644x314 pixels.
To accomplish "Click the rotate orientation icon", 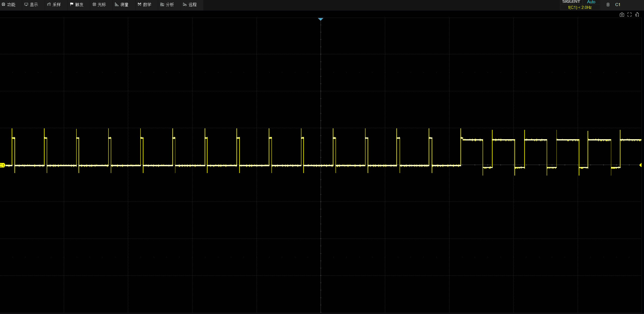I will 637,15.
